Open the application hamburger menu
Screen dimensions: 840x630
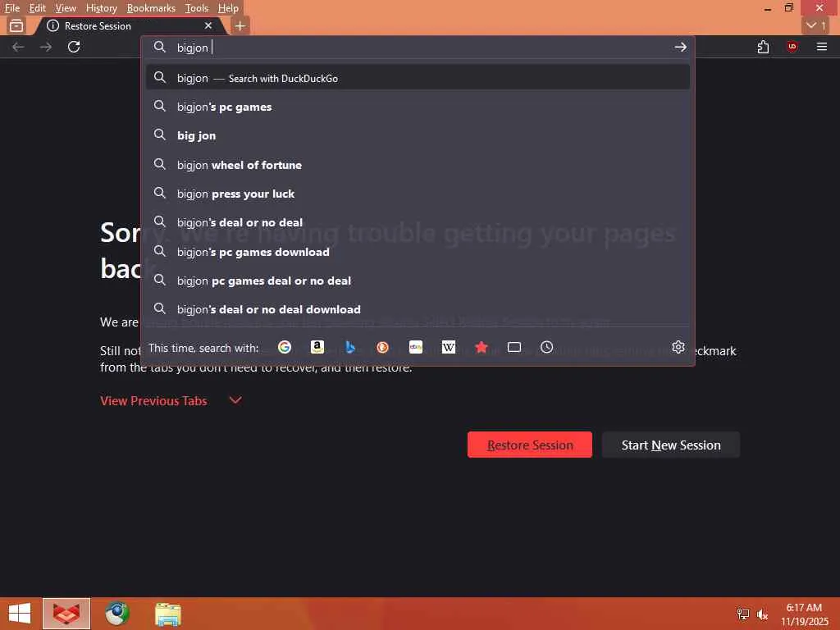click(822, 47)
